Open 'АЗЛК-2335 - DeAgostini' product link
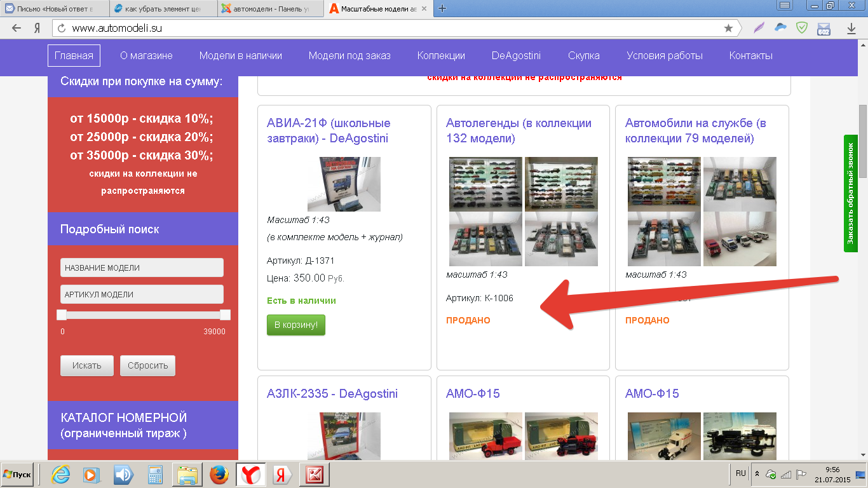The image size is (868, 488). point(332,393)
